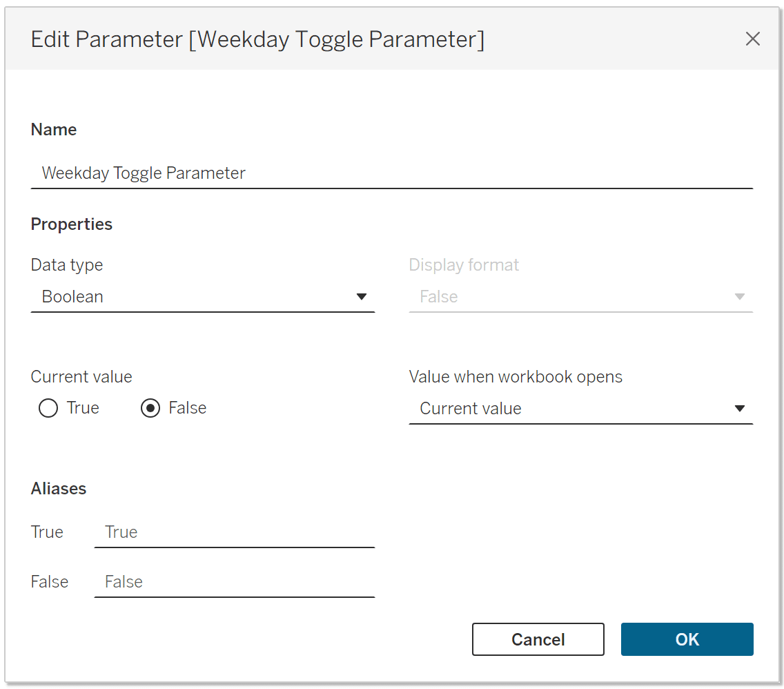The width and height of the screenshot is (784, 689).
Task: Click the Display format dropdown arrow
Action: point(740,297)
